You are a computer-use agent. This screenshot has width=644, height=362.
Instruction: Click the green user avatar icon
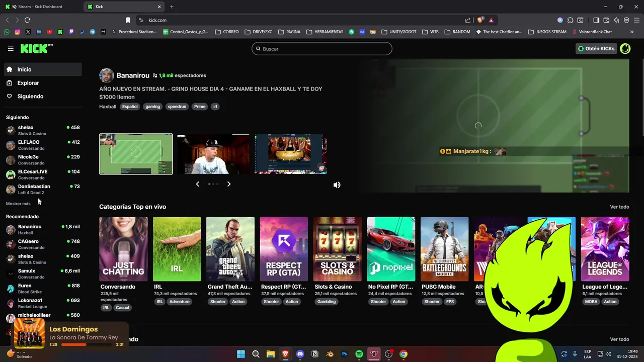(x=625, y=49)
